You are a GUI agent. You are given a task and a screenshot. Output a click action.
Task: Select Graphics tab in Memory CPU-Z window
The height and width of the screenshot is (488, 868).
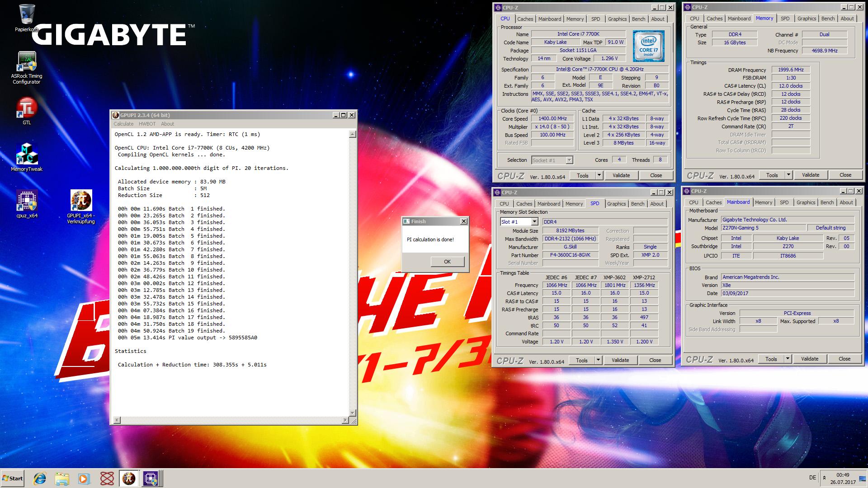pyautogui.click(x=807, y=19)
